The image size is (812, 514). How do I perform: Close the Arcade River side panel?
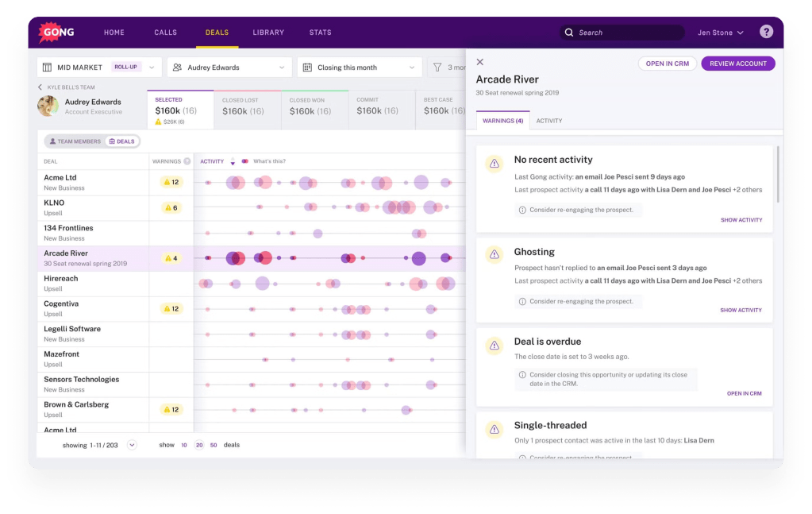(479, 62)
